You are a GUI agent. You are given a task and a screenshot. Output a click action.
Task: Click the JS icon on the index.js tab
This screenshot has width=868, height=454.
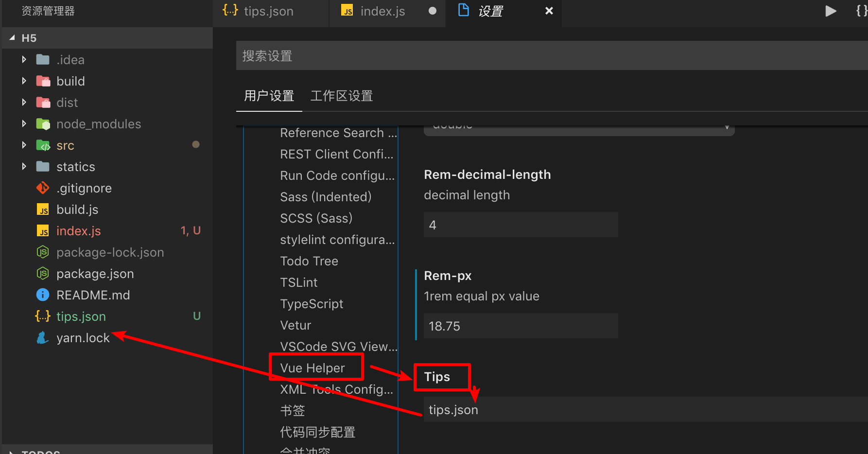click(x=347, y=11)
